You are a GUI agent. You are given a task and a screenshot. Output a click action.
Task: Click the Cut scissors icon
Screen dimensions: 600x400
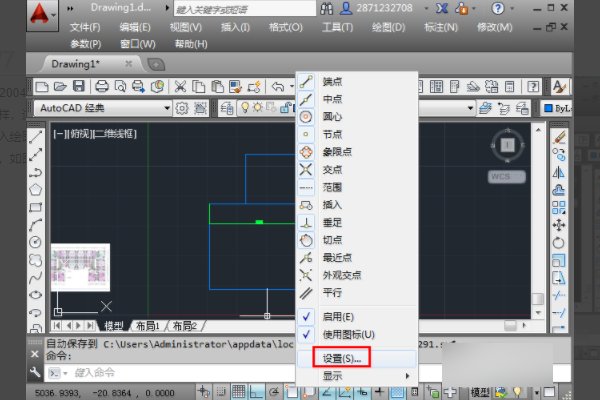pyautogui.click(x=180, y=87)
